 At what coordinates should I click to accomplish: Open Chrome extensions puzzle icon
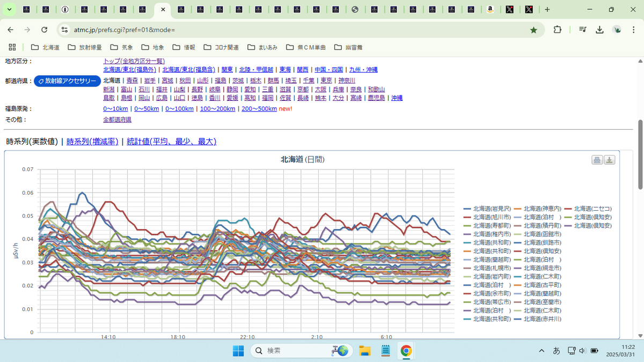[558, 30]
